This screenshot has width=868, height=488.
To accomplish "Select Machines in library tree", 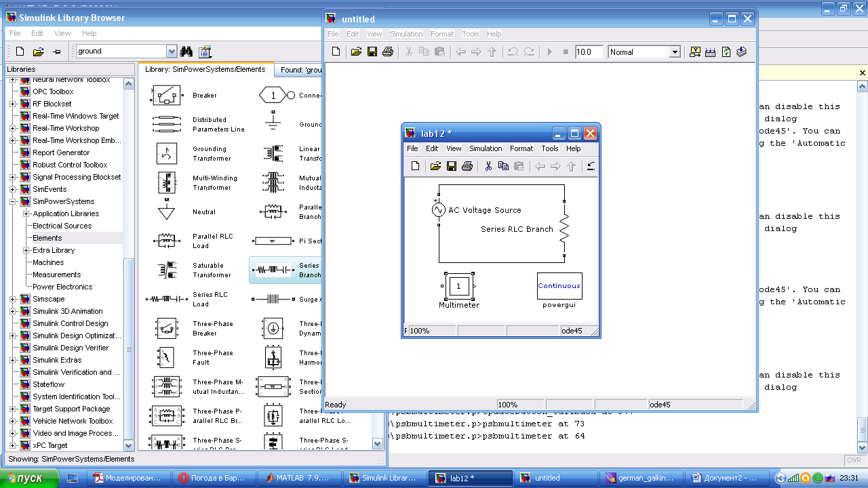I will pyautogui.click(x=48, y=262).
